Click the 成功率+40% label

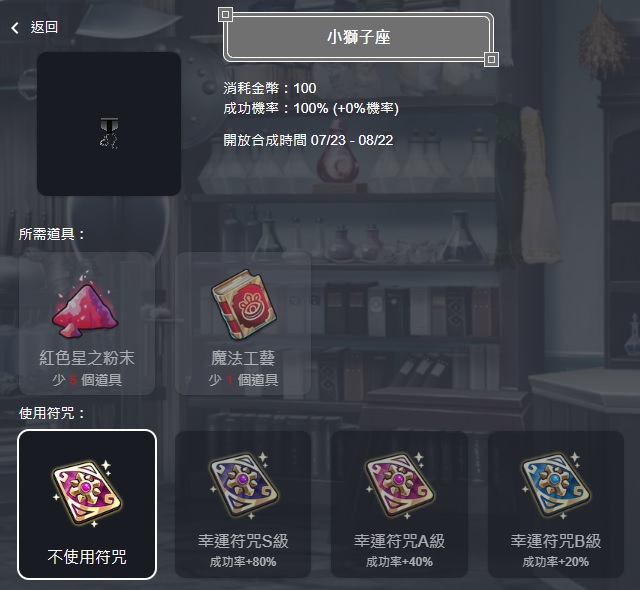(x=399, y=562)
